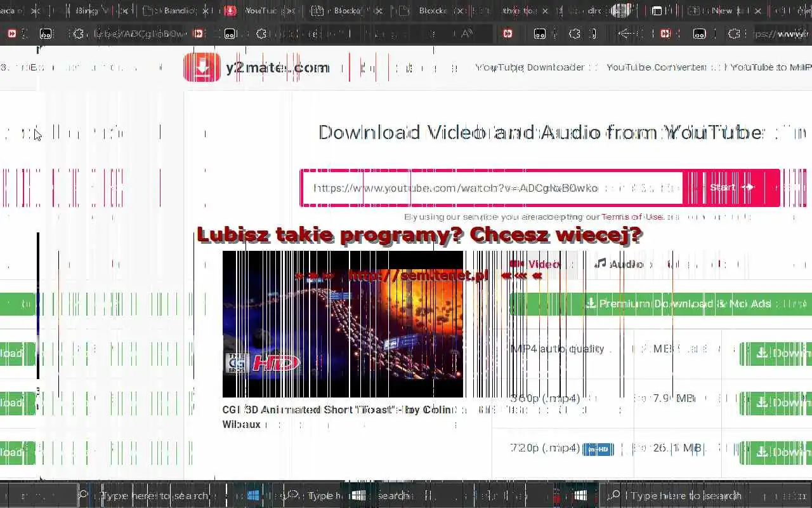Screen dimensions: 812x508
Task: Click the blue m-HD badge
Action: 598,450
